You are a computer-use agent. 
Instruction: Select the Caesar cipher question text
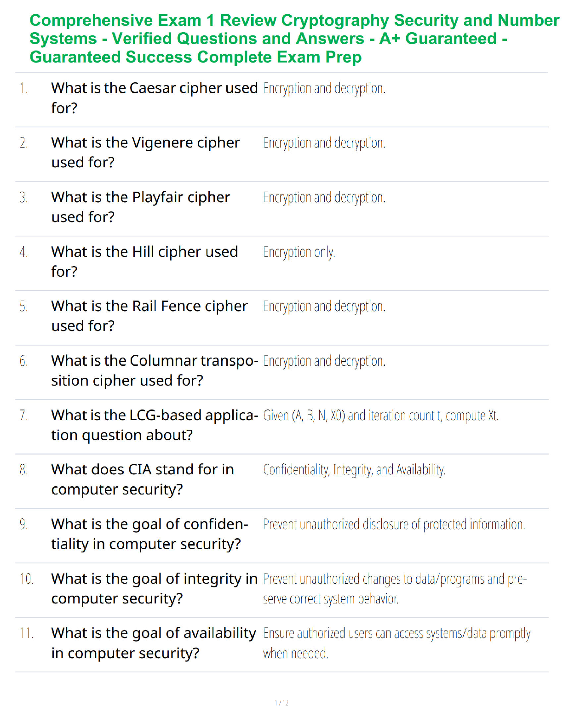click(x=155, y=98)
